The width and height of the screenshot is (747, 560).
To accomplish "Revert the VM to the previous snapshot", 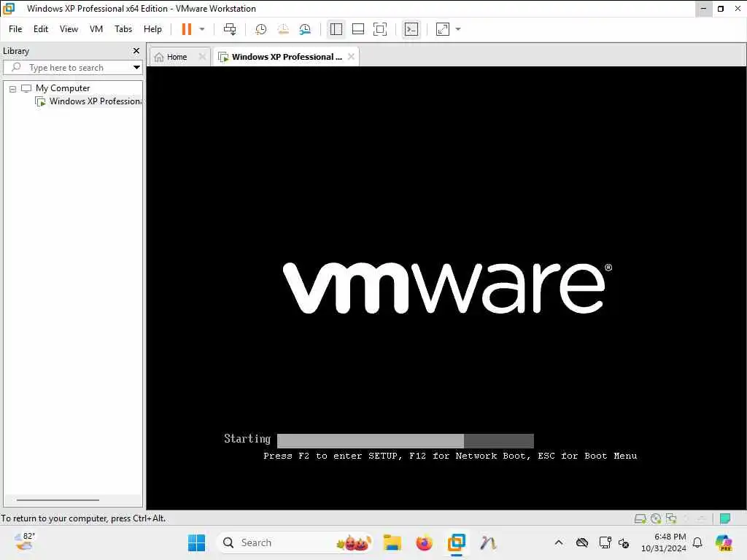I will click(x=283, y=29).
